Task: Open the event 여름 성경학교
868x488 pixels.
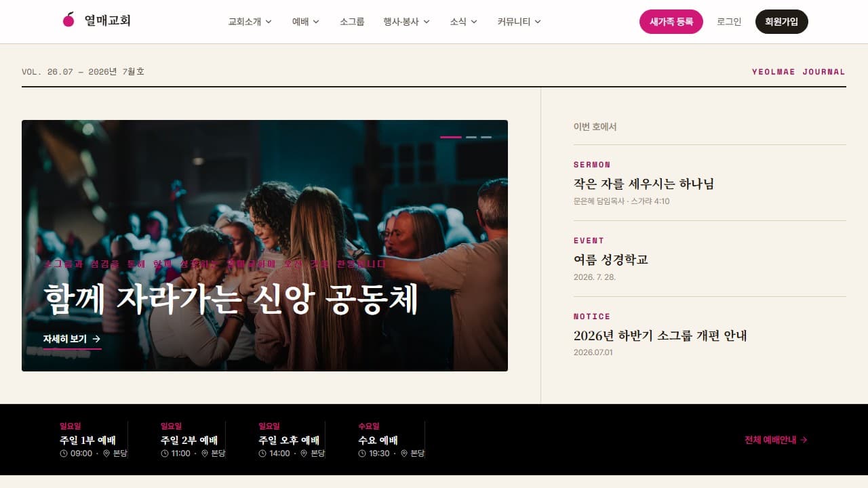Action: (x=611, y=260)
